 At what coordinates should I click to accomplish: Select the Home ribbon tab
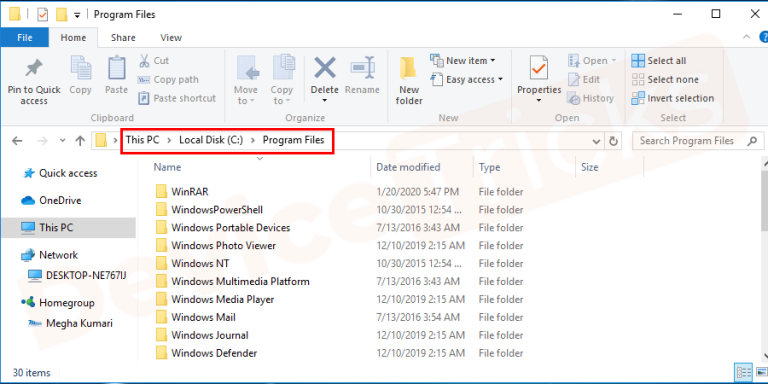tap(73, 37)
